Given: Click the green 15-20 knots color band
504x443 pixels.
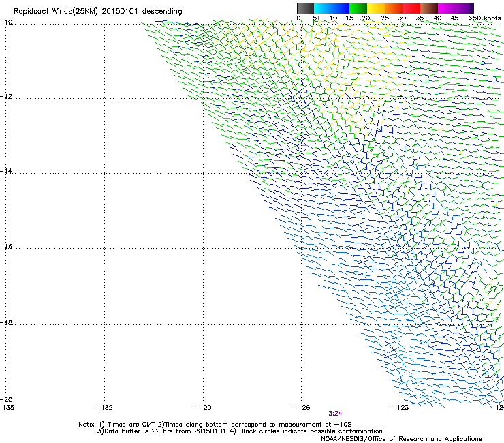Looking at the screenshot, I should tap(358, 8).
